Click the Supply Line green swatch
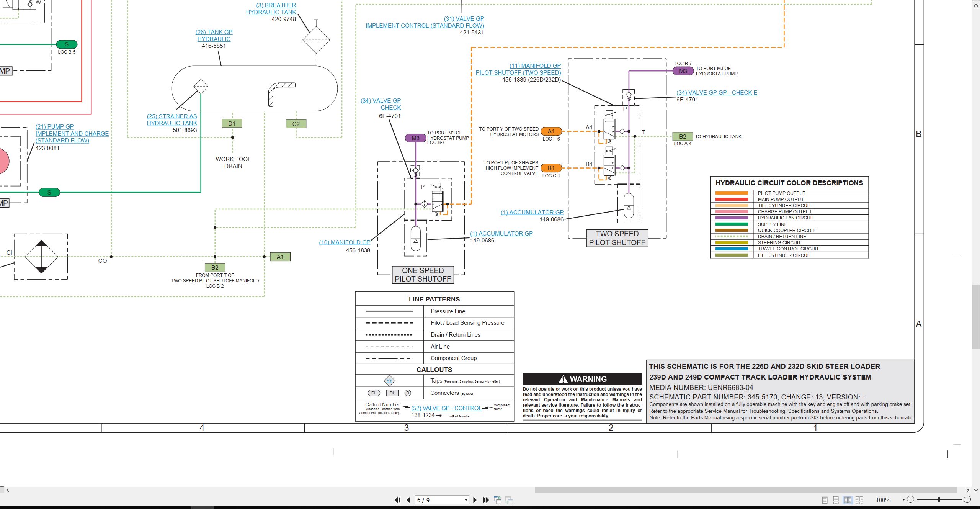This screenshot has height=509, width=980. click(732, 224)
